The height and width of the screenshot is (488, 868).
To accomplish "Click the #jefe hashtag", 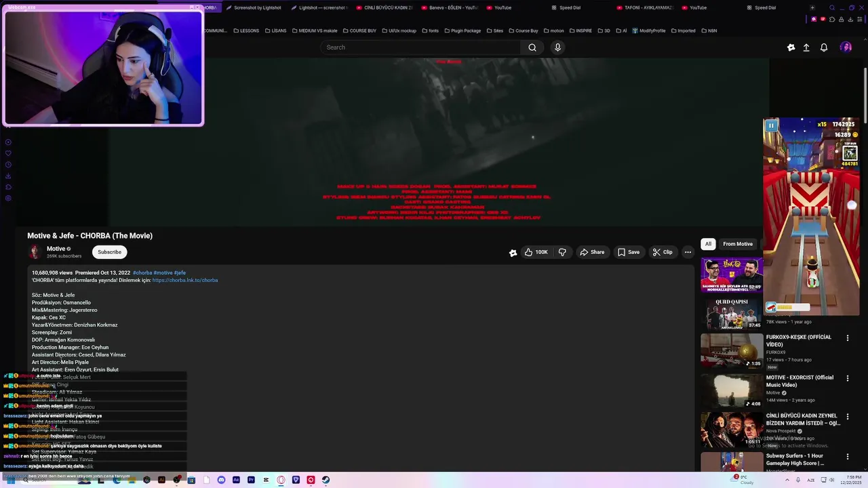I will click(180, 272).
